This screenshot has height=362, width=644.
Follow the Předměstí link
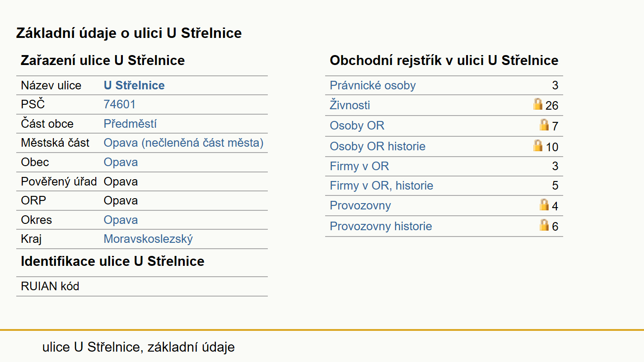[x=130, y=124]
